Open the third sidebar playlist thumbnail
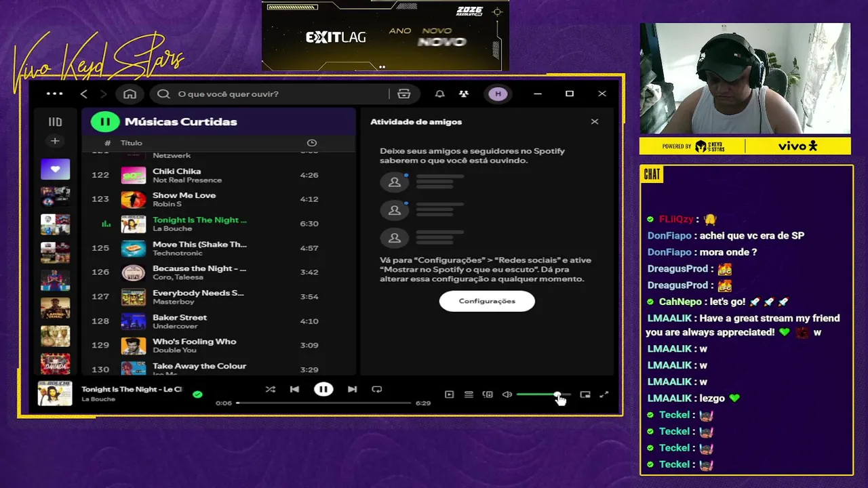Image resolution: width=868 pixels, height=488 pixels. pos(55,224)
